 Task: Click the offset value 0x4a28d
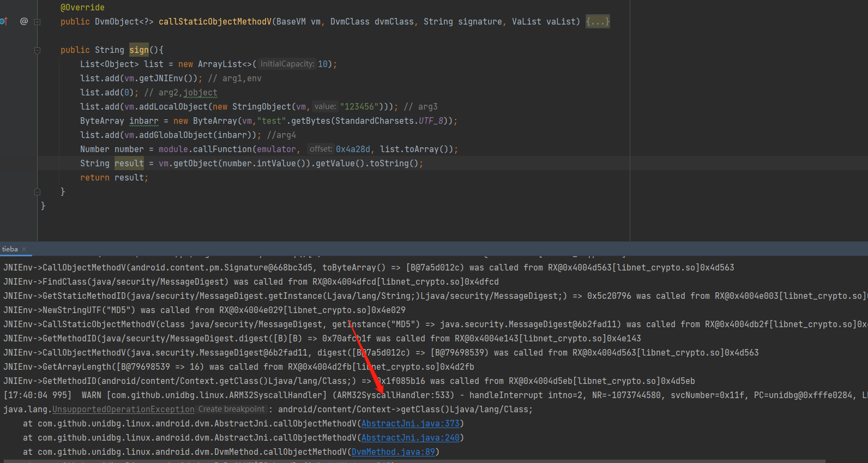(353, 149)
